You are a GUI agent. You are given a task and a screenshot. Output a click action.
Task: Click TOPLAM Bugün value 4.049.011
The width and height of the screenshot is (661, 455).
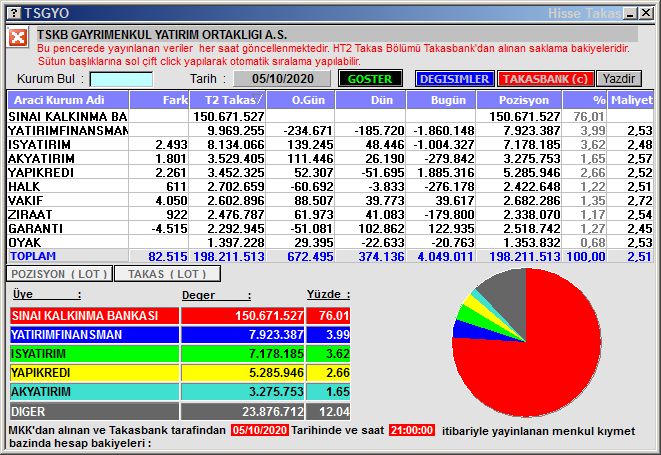pos(446,256)
